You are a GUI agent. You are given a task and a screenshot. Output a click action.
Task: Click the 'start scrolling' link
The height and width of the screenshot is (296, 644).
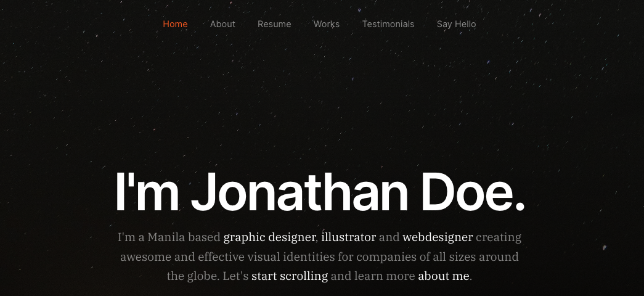coord(290,276)
